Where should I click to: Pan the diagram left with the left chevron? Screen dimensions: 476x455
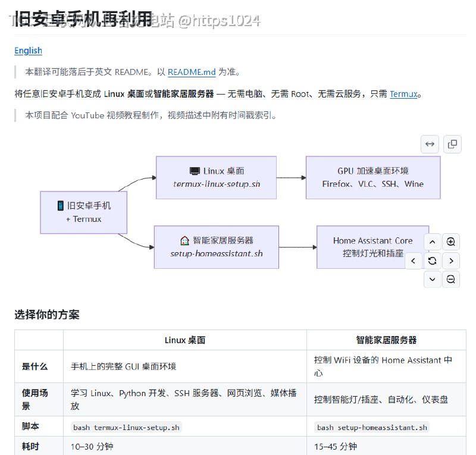(414, 261)
